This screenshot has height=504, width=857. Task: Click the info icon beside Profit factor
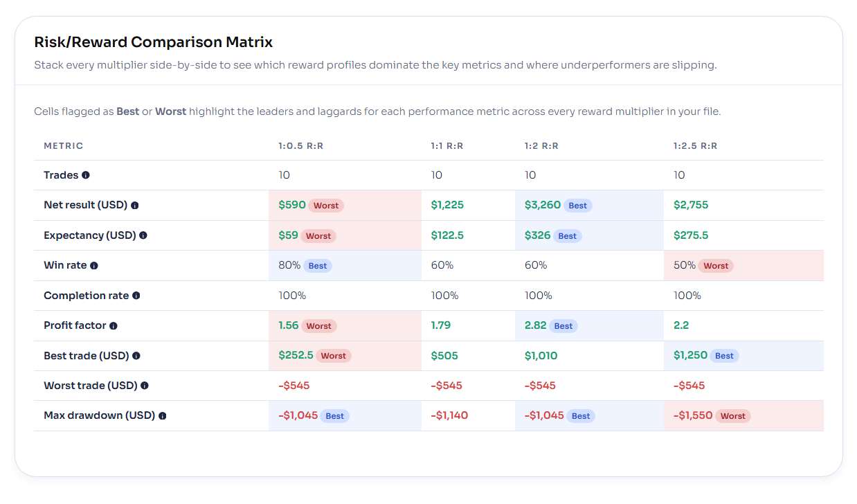click(x=114, y=326)
